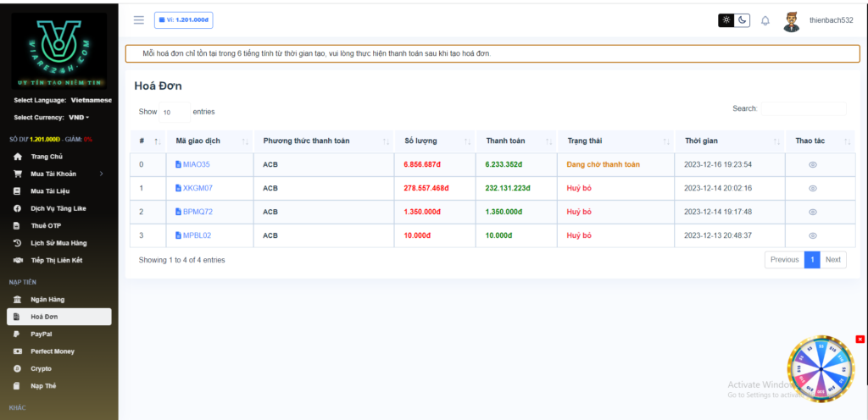Click the user avatar picture
Image resolution: width=868 pixels, height=420 pixels.
click(x=792, y=21)
